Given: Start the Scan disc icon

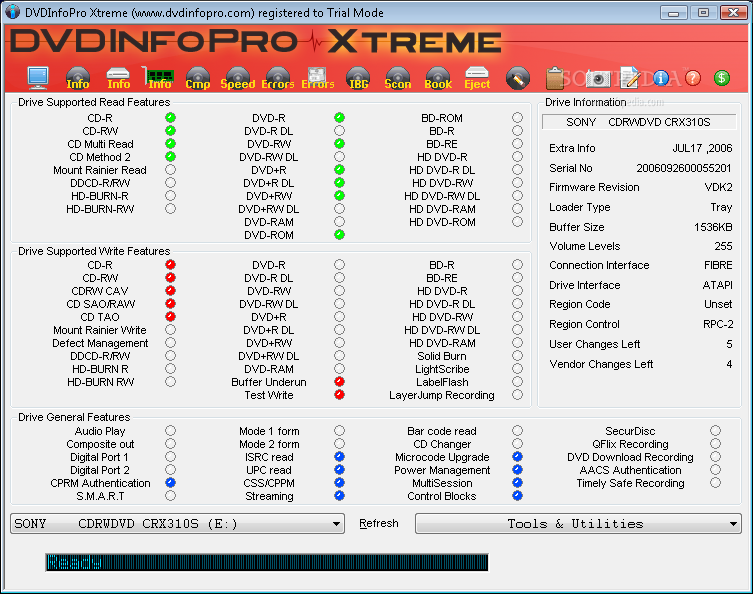Looking at the screenshot, I should tap(398, 78).
